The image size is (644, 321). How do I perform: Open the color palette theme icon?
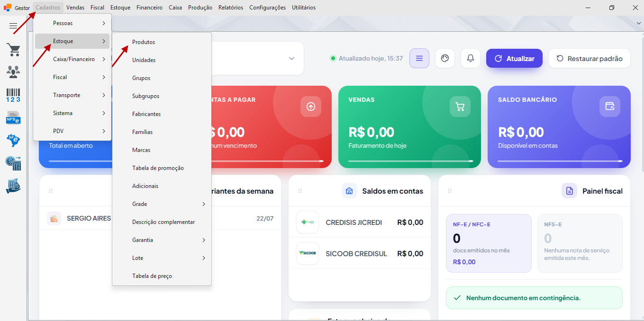click(x=445, y=58)
